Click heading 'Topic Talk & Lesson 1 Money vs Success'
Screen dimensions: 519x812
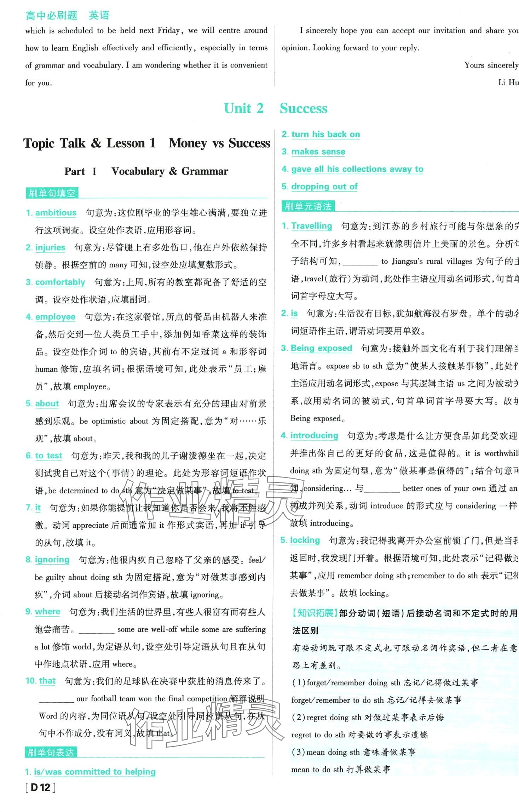tap(146, 143)
